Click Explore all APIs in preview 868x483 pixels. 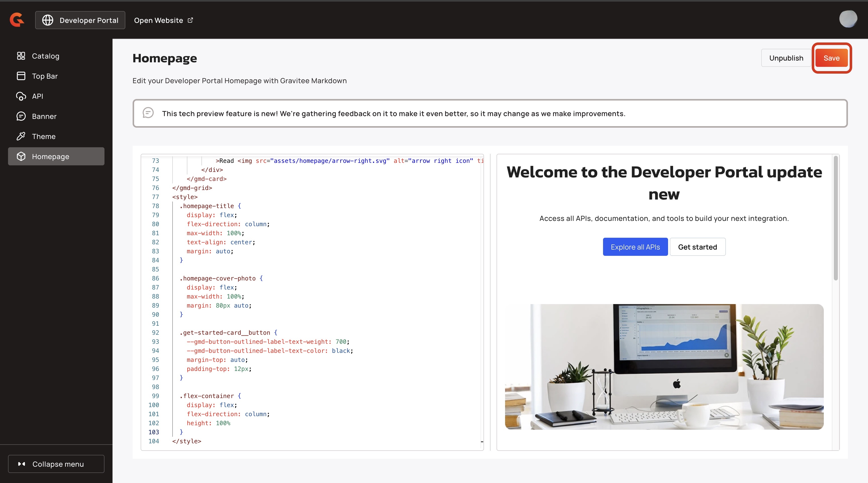click(x=635, y=247)
